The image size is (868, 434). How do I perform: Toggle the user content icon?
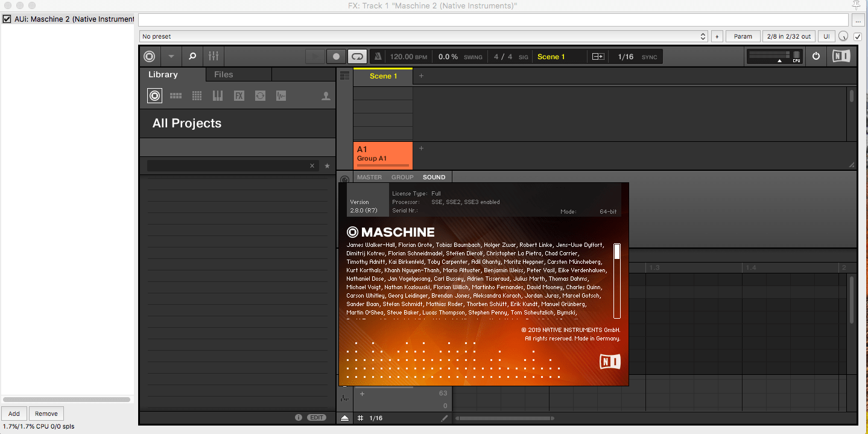[326, 95]
